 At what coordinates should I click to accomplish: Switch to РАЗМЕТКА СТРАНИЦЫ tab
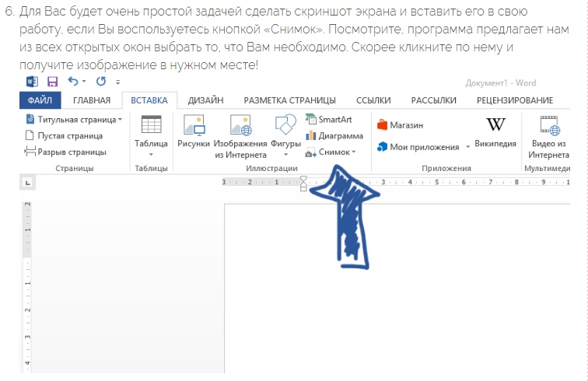tap(289, 100)
